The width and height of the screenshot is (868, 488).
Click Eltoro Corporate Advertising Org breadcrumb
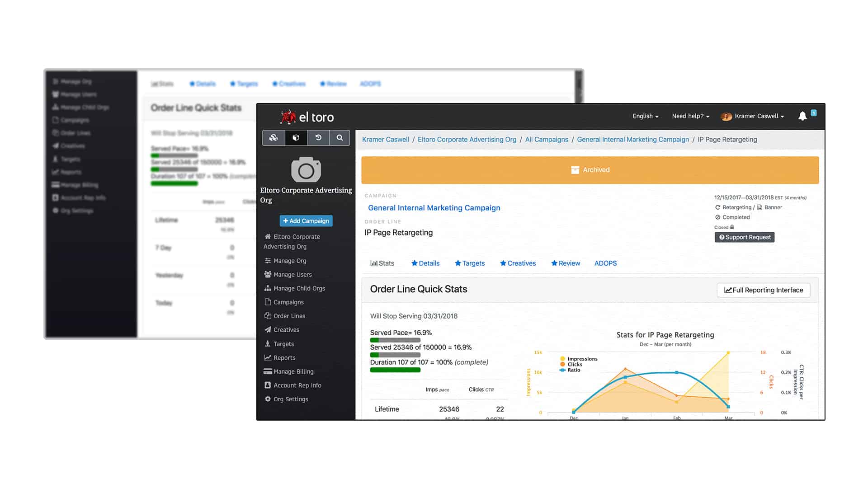tap(467, 140)
